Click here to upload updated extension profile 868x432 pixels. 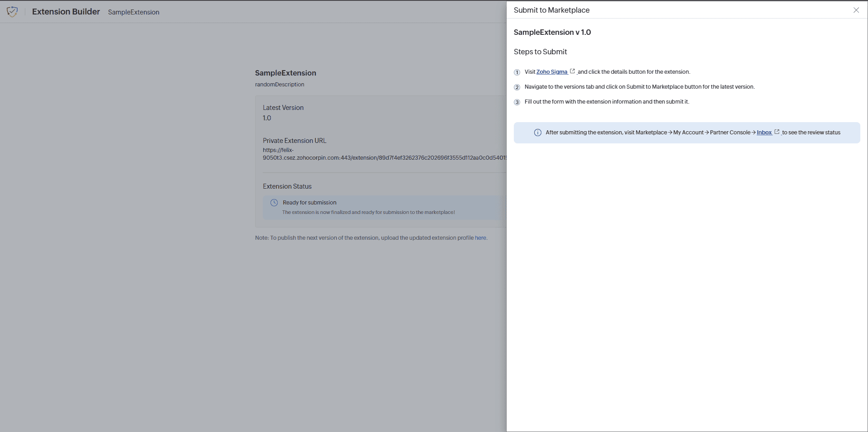tap(481, 237)
